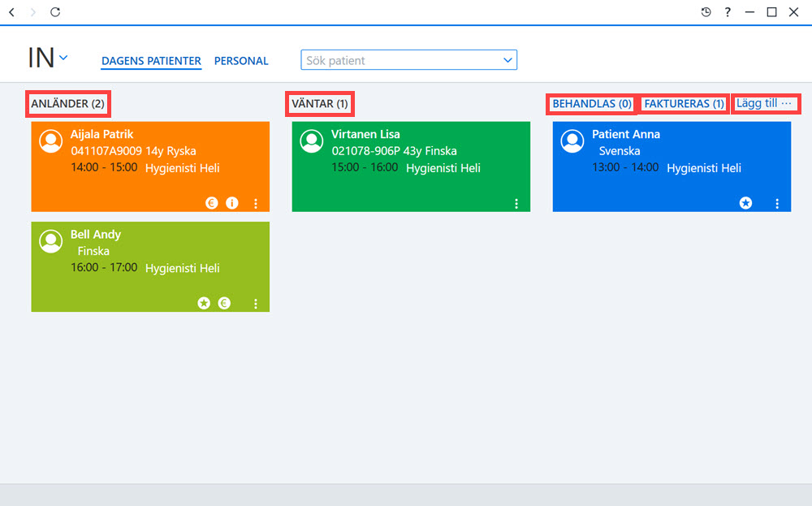Click ID text 041107A9009 14y Ryska
The height and width of the screenshot is (506, 812).
click(x=134, y=151)
